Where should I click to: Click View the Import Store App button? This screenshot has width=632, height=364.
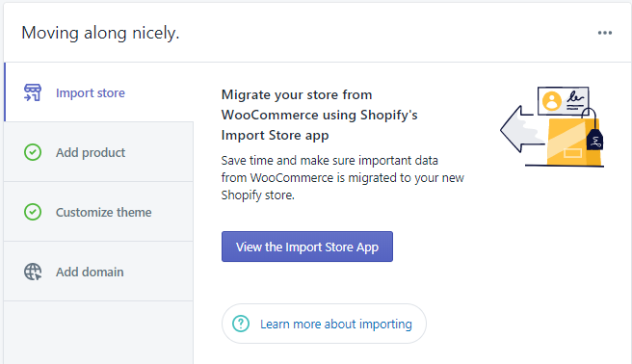coord(307,247)
